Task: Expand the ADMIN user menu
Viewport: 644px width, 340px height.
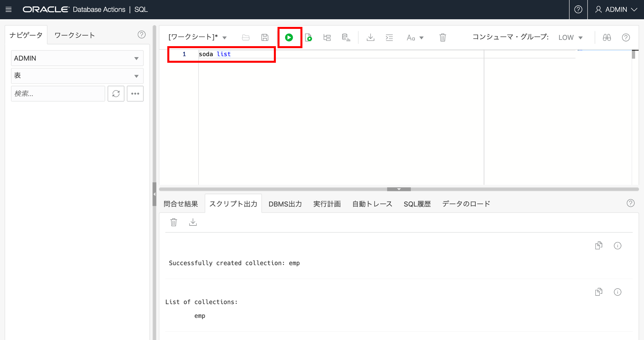Action: 616,10
